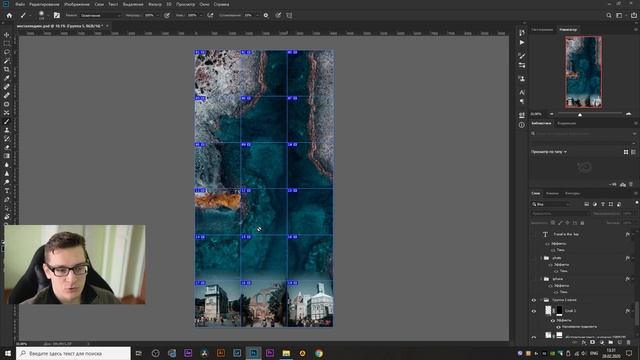
Task: Open the Изображение menu
Action: (x=77, y=4)
